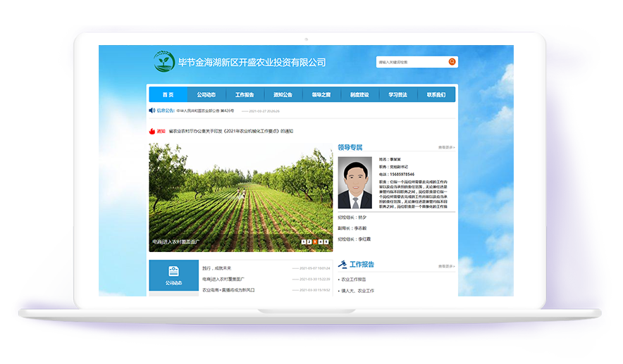
Task: Click the green company logo
Action: click(164, 61)
